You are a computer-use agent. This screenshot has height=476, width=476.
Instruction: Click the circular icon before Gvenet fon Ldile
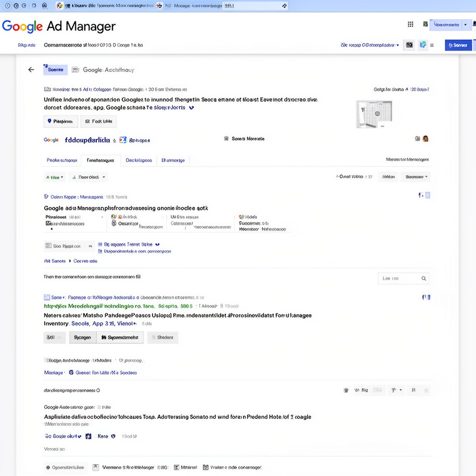71,372
